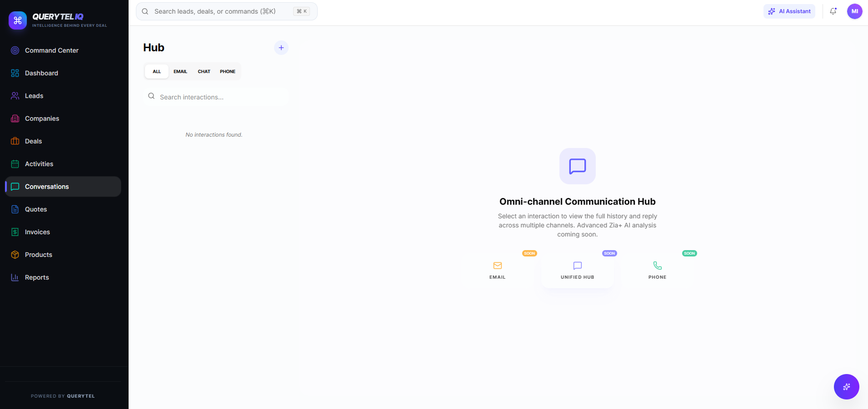
Task: Switch to the CHAT filter tab
Action: click(x=204, y=71)
